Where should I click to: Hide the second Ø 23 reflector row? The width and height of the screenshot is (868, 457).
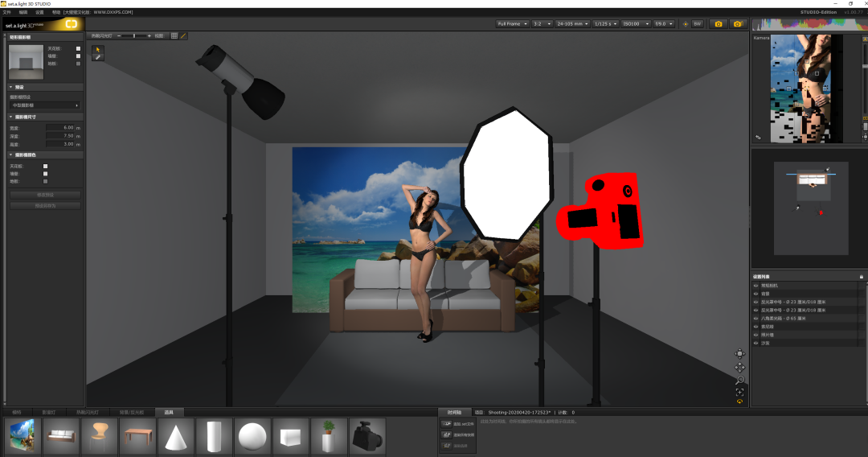pyautogui.click(x=755, y=311)
